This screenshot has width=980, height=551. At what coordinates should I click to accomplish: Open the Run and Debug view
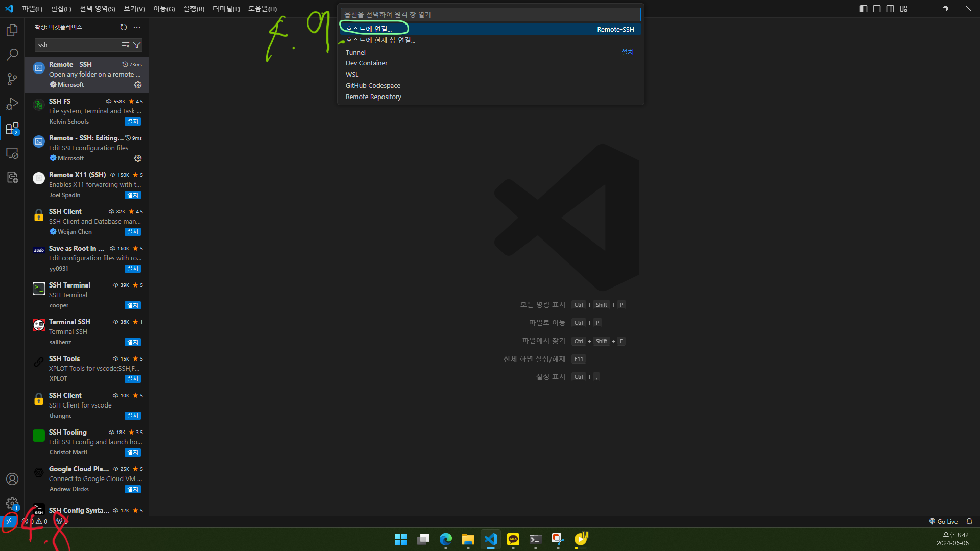(x=12, y=104)
